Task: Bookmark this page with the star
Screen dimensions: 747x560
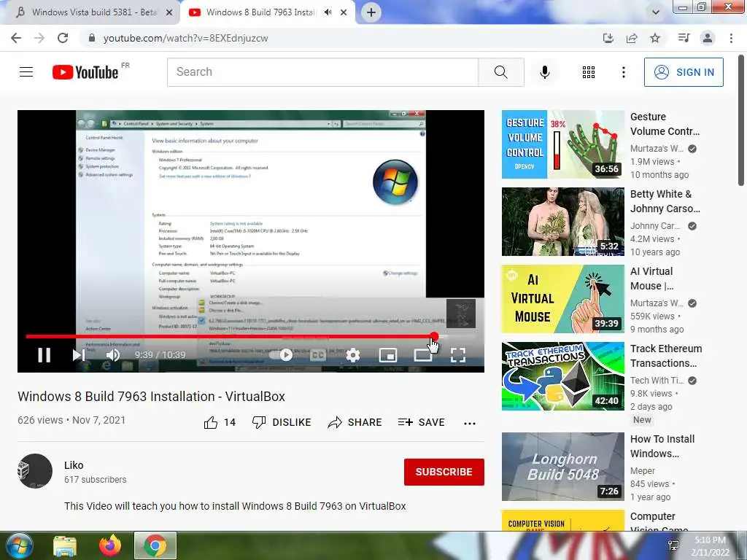Action: click(x=655, y=38)
